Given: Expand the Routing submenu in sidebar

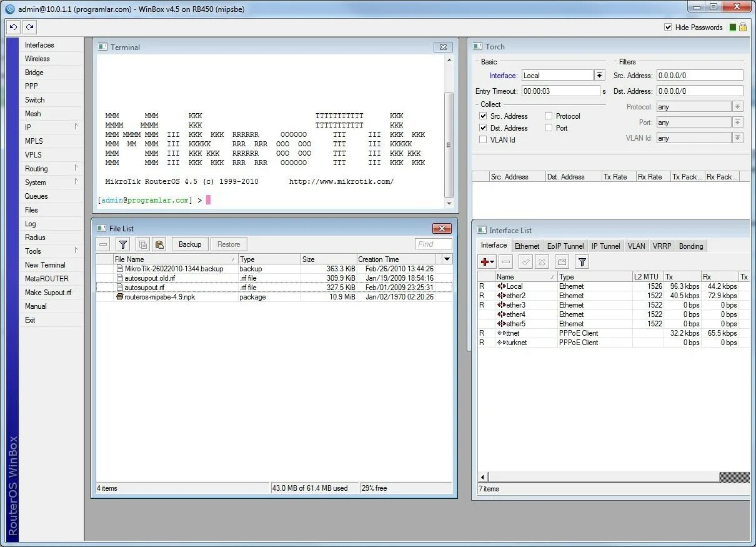Looking at the screenshot, I should pyautogui.click(x=76, y=168).
